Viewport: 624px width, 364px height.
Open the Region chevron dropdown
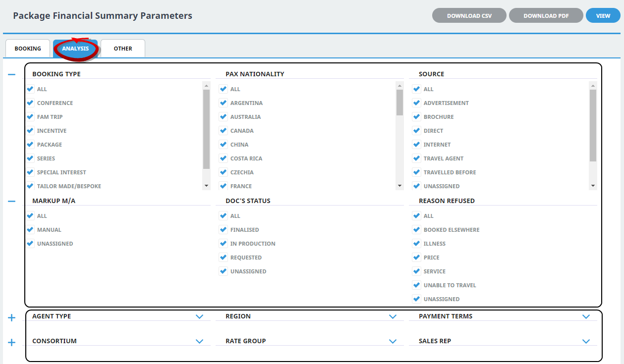pyautogui.click(x=393, y=316)
